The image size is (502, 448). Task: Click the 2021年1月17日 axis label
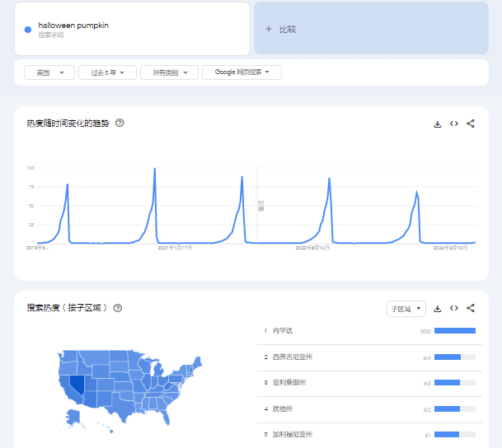175,248
